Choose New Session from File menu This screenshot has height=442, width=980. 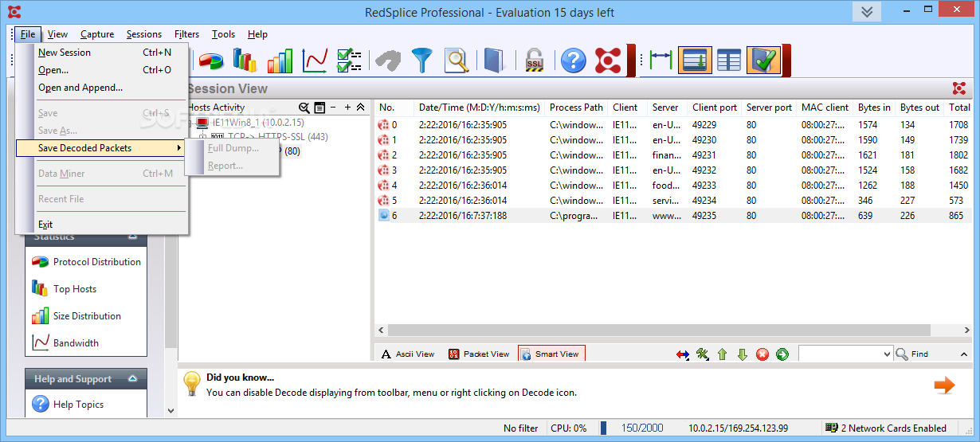(102, 53)
